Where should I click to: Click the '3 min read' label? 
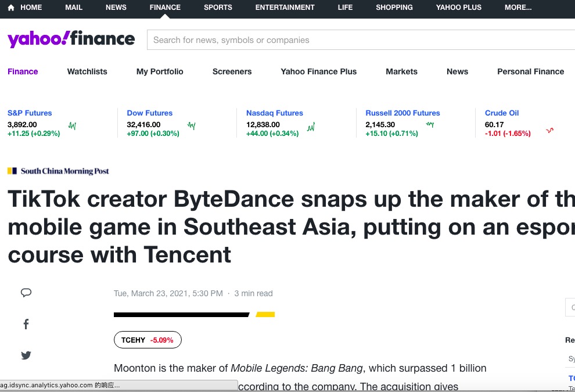coord(253,293)
